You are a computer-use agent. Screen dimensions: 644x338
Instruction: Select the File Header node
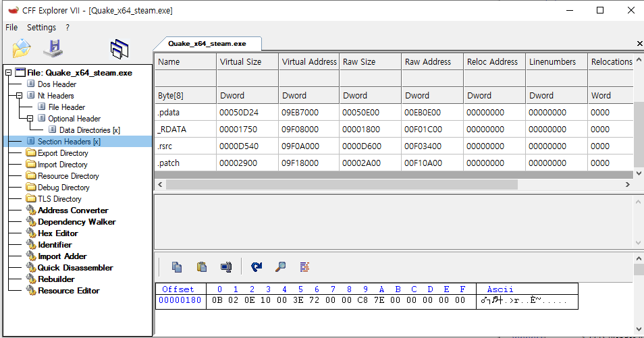67,107
